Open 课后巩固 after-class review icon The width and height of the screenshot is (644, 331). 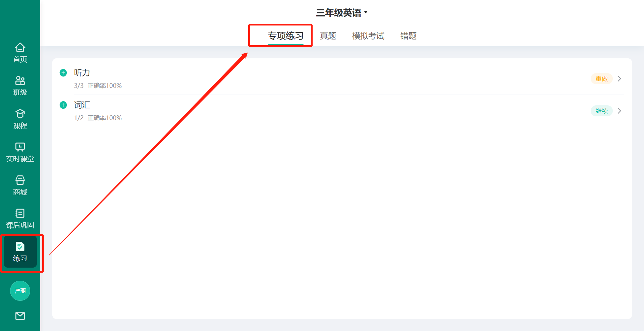pyautogui.click(x=20, y=219)
